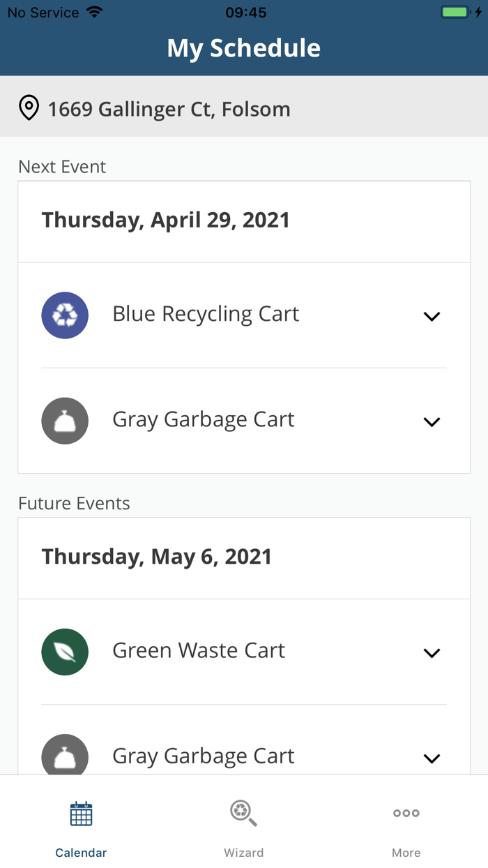
Task: Tap the second gray garbage cart icon under May 6
Action: tap(65, 757)
